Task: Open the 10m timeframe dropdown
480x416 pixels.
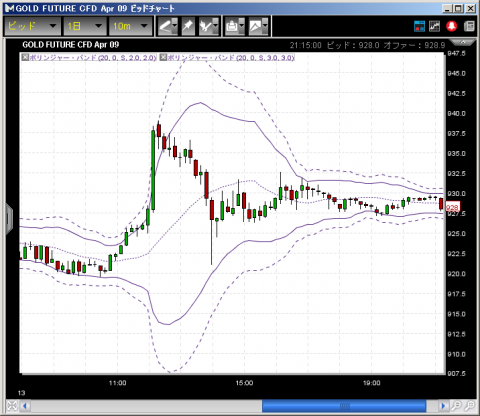Action: pos(131,26)
